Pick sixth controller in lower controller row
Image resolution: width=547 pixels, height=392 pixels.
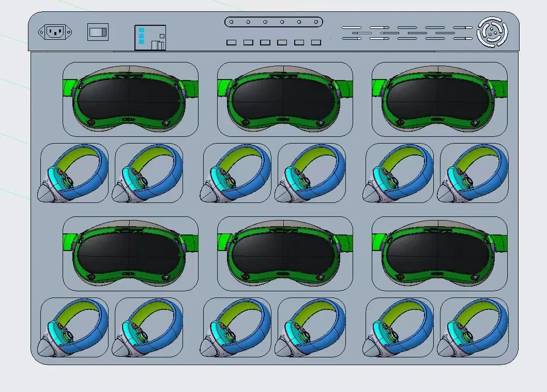point(473,327)
